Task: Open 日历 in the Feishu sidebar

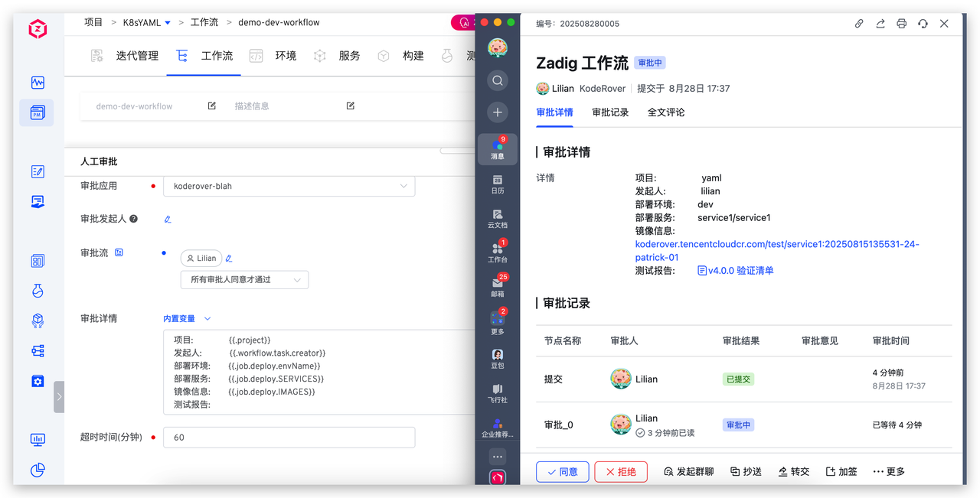Action: (498, 184)
